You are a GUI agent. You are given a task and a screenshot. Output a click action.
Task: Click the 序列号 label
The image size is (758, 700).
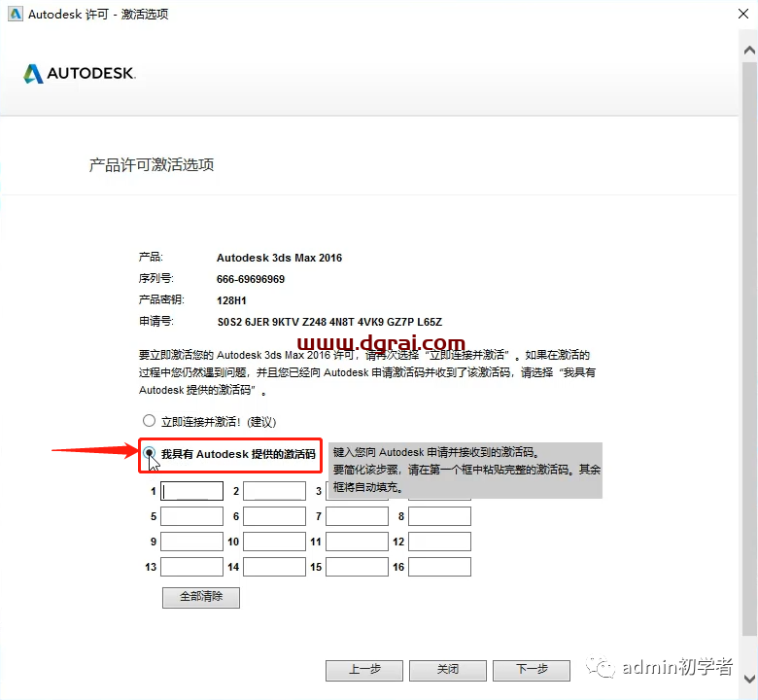pos(156,279)
